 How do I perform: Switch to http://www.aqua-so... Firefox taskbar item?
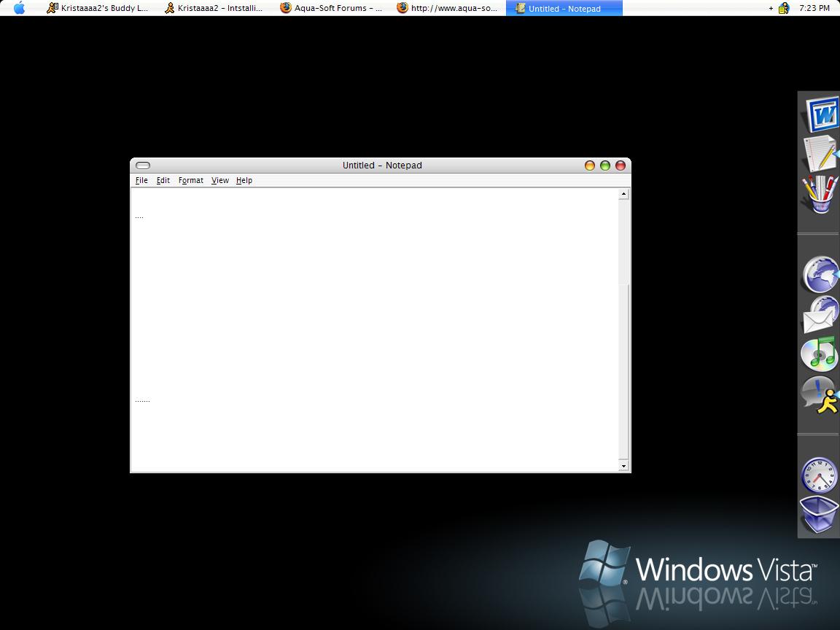tap(447, 8)
